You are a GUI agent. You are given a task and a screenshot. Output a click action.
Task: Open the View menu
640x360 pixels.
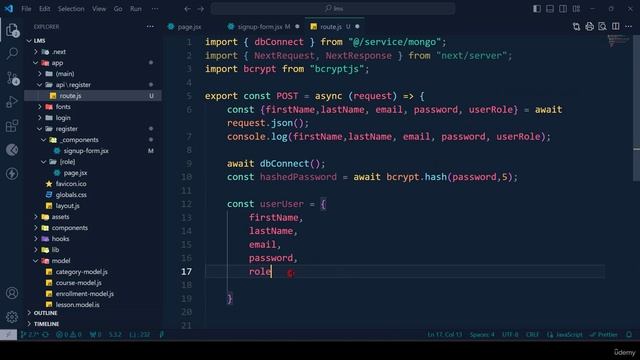tap(99, 9)
